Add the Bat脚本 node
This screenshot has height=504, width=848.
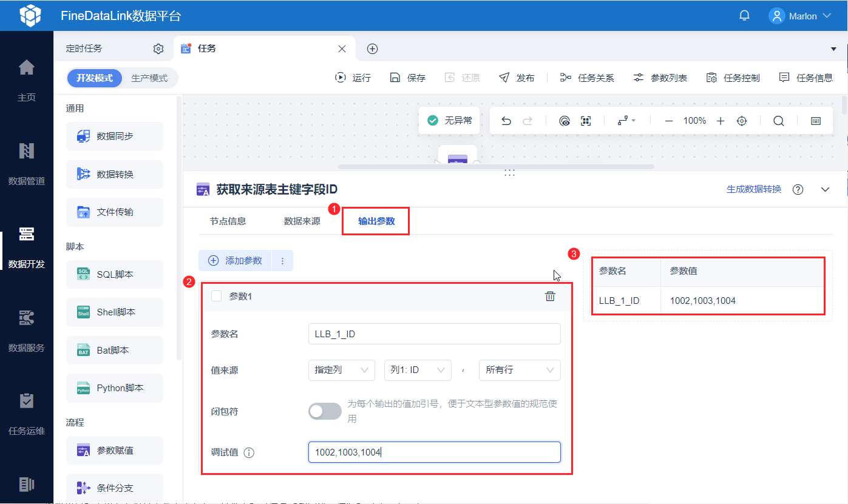(x=115, y=350)
